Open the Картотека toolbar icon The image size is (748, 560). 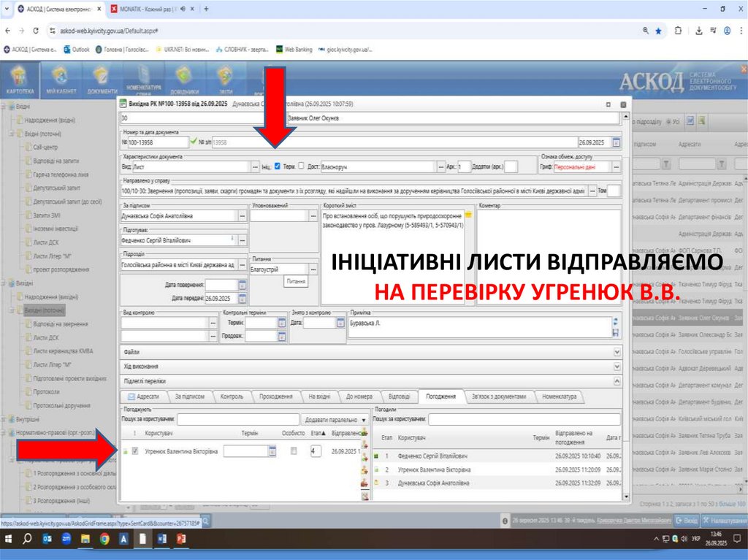click(19, 80)
